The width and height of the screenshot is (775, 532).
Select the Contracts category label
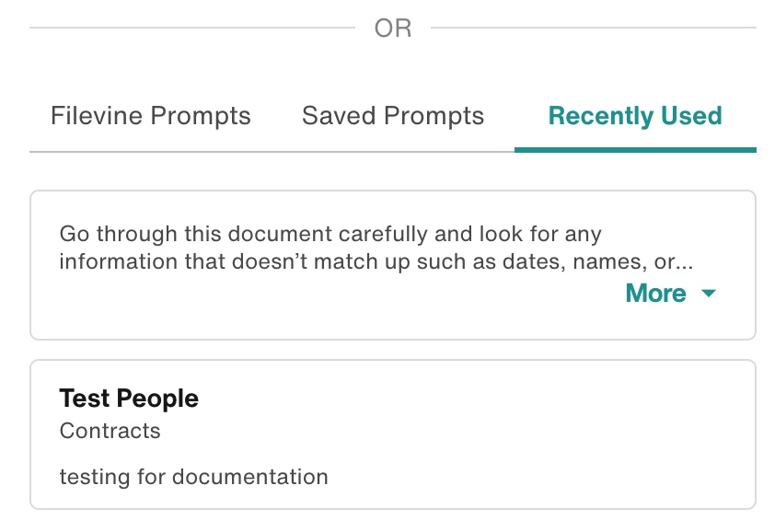pos(110,431)
